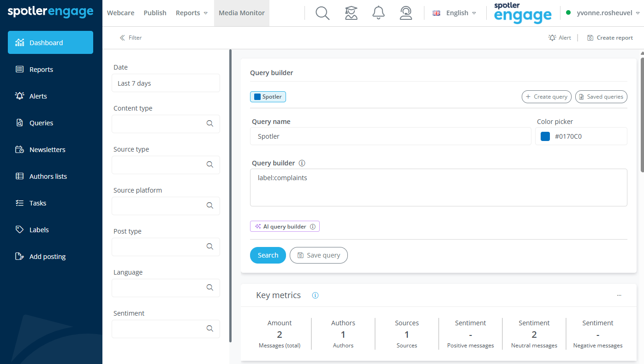Click the Spotler Engage logo in sidebar
Screen dimensions: 644x364
point(50,12)
